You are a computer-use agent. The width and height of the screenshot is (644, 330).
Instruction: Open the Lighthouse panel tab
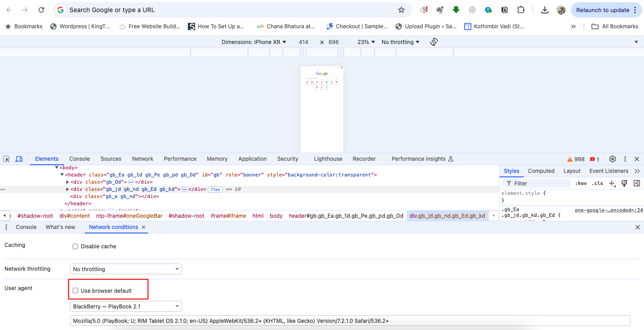coord(328,159)
